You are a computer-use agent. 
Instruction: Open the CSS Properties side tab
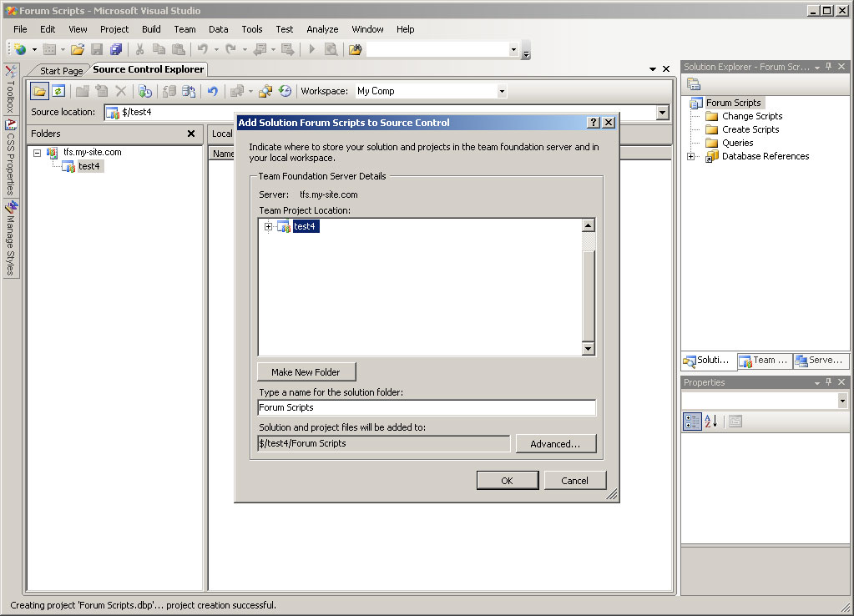(x=11, y=158)
